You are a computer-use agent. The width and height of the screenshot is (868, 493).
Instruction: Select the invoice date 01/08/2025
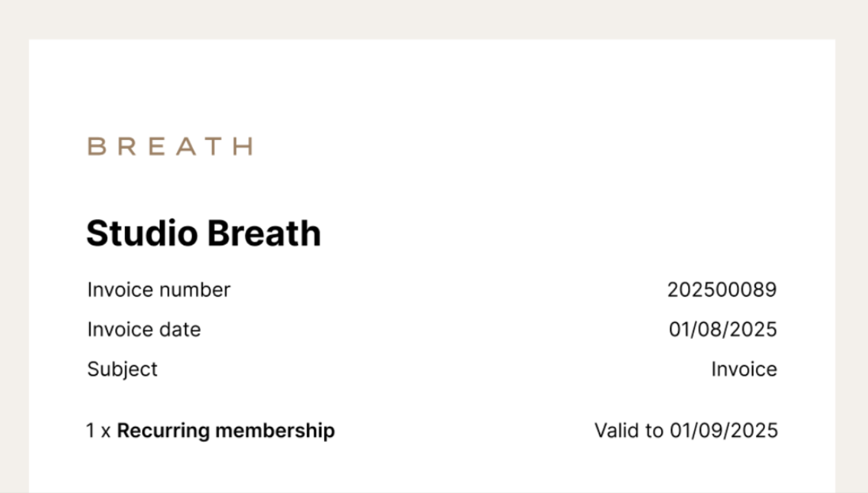pyautogui.click(x=723, y=329)
